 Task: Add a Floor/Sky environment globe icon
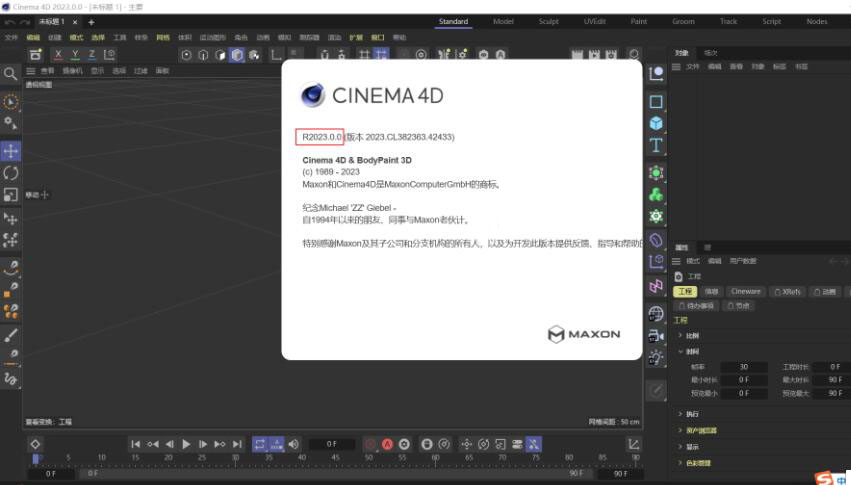pyautogui.click(x=656, y=314)
